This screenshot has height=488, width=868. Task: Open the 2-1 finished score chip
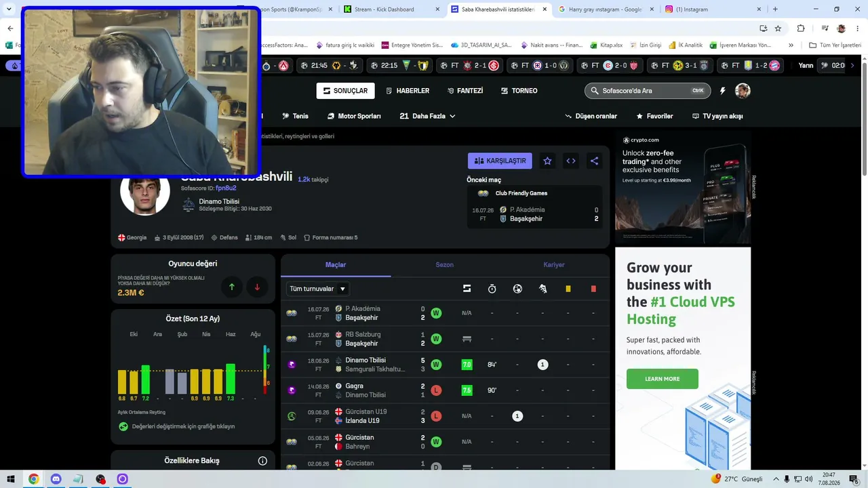[x=471, y=66]
